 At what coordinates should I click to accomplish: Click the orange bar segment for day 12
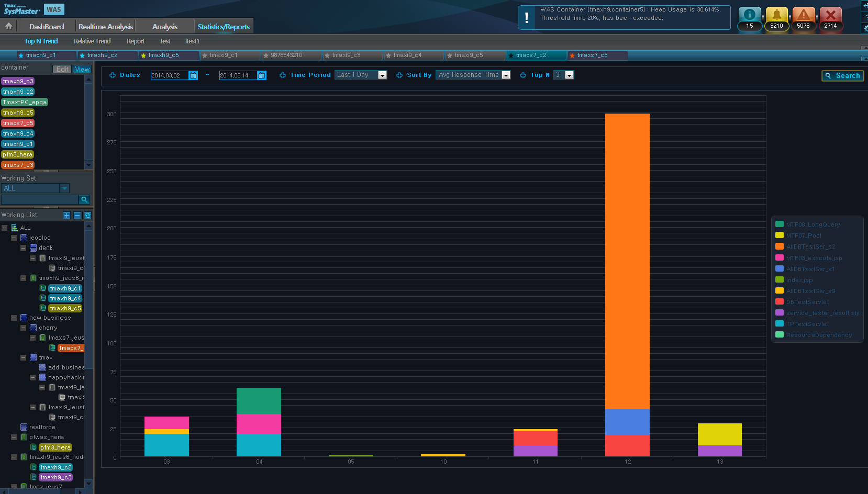[x=627, y=261]
